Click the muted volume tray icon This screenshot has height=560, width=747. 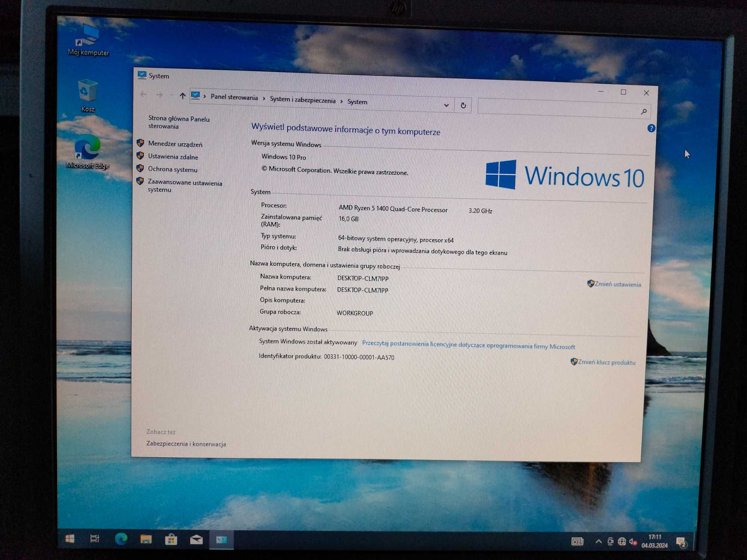[x=633, y=542]
